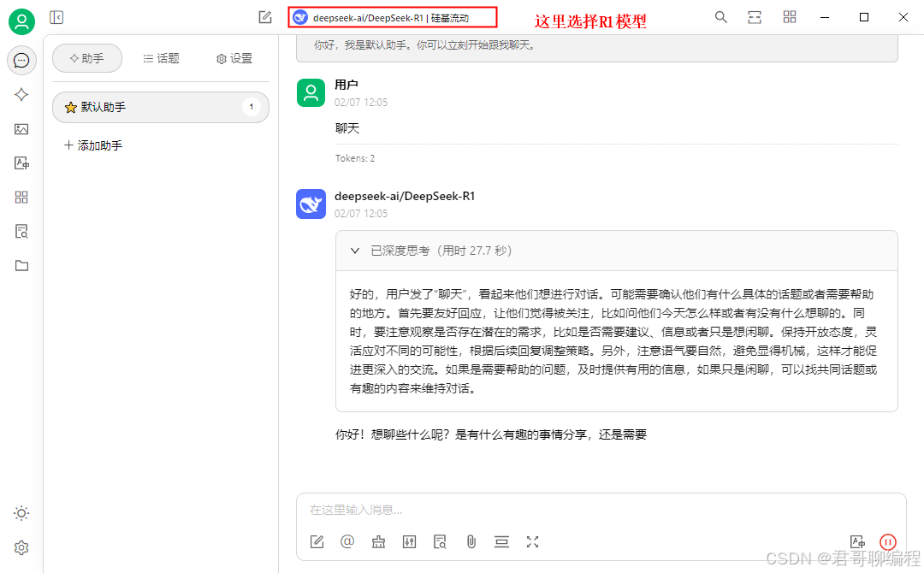This screenshot has width=924, height=573.
Task: Search messages with magnifier icon
Action: coord(720,17)
